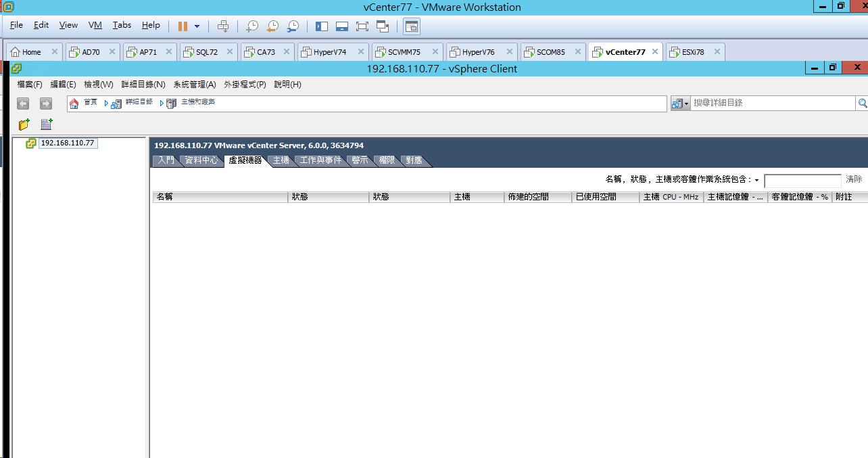This screenshot has width=868, height=458.
Task: Switch to the HyperV74 VM tab
Action: click(x=329, y=52)
